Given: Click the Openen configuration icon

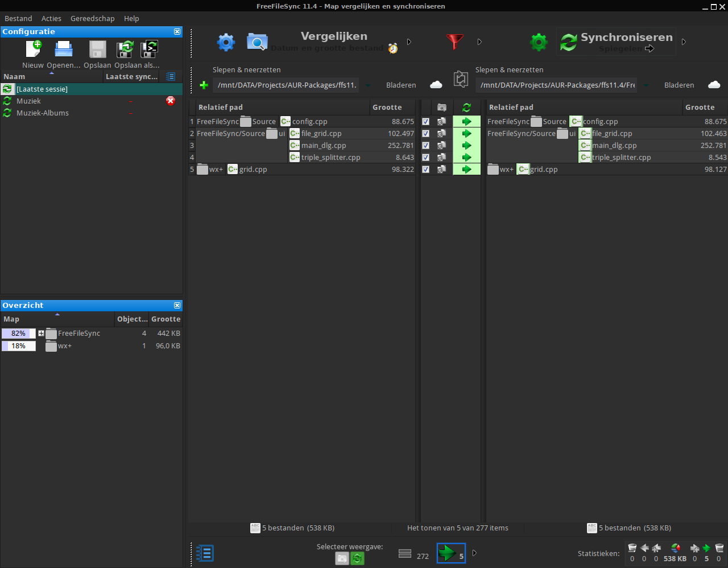Looking at the screenshot, I should pos(64,49).
